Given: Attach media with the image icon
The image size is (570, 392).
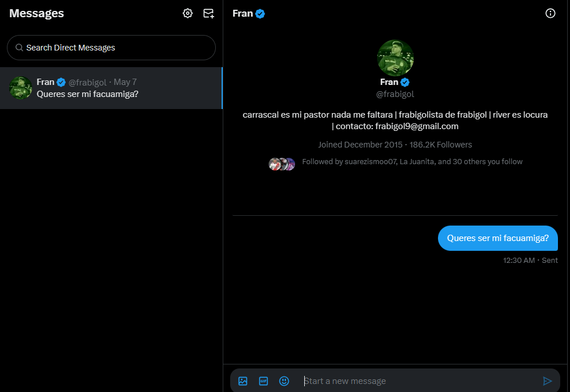Looking at the screenshot, I should pyautogui.click(x=242, y=381).
